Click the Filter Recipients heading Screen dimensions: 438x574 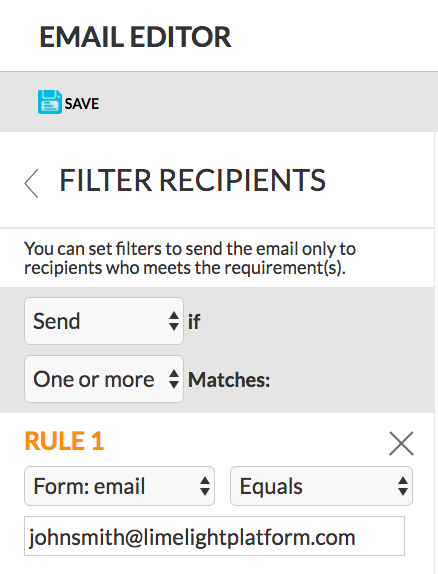pyautogui.click(x=193, y=180)
